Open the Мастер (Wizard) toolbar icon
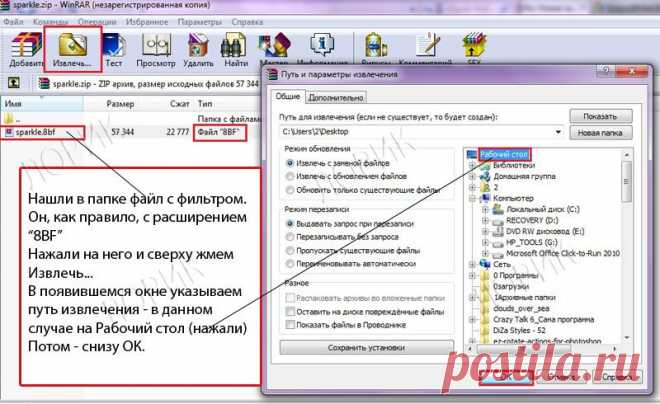Viewport: 660px width, 404px height. tap(274, 45)
